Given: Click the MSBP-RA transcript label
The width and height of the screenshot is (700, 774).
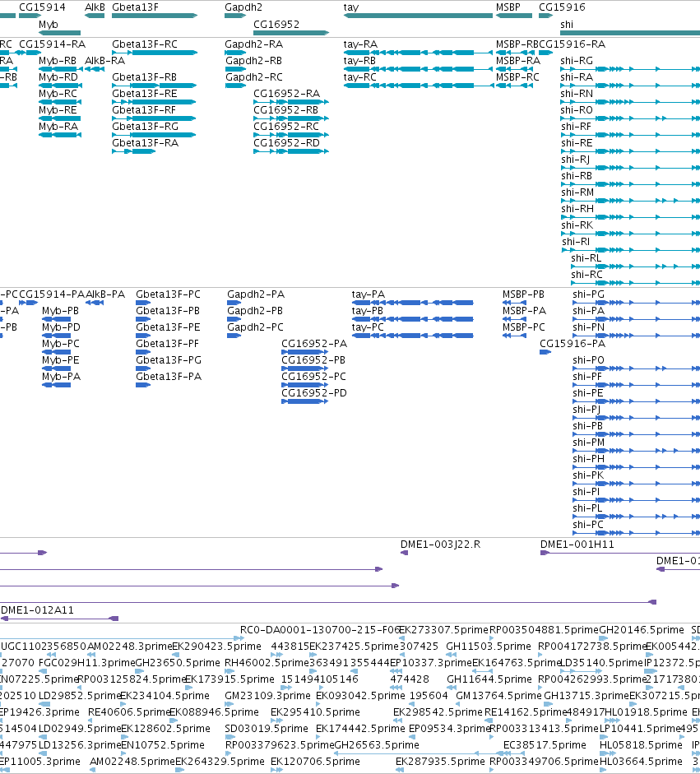Looking at the screenshot, I should tap(518, 61).
